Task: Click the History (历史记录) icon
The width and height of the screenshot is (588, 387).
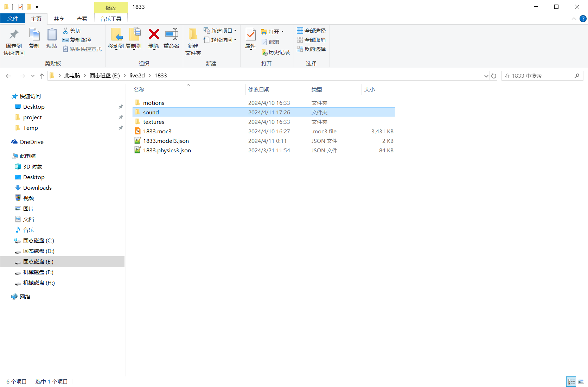Action: click(264, 52)
